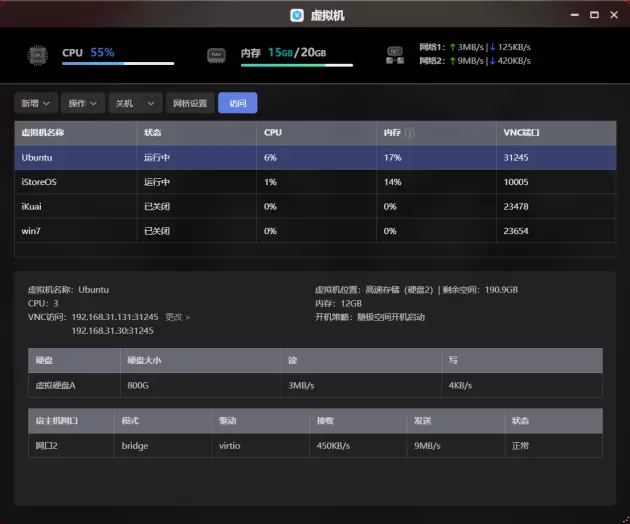This screenshot has width=630, height=524.
Task: Click the shield logo in the title bar
Action: [x=296, y=15]
